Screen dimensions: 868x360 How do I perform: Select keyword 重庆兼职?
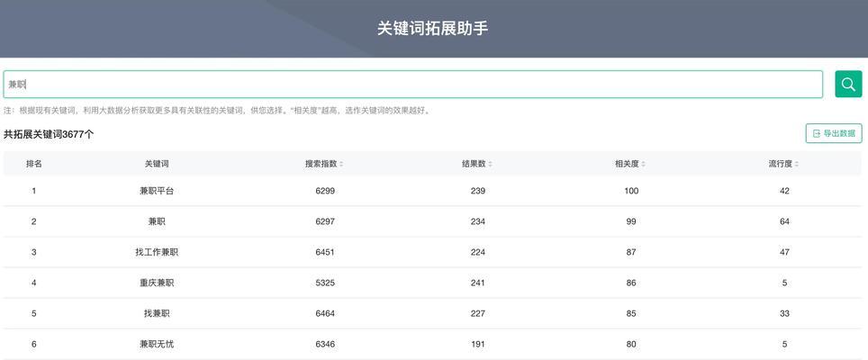157,283
